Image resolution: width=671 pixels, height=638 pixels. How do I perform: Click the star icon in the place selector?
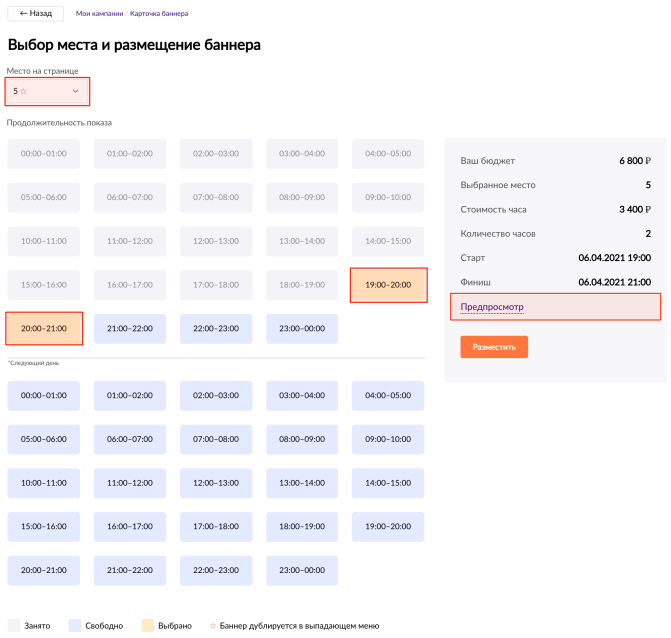(23, 91)
